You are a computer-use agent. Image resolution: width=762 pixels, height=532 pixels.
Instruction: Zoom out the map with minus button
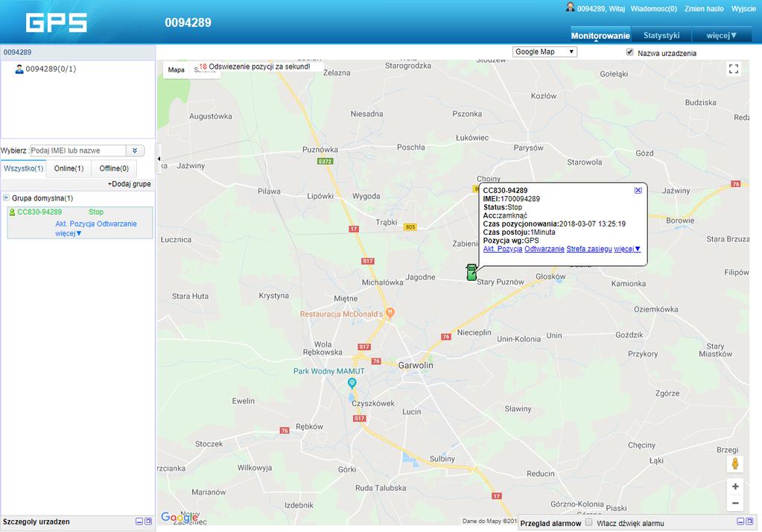pos(735,503)
